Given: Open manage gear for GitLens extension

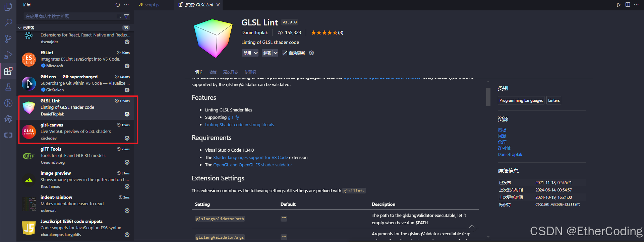Looking at the screenshot, I should click(127, 90).
